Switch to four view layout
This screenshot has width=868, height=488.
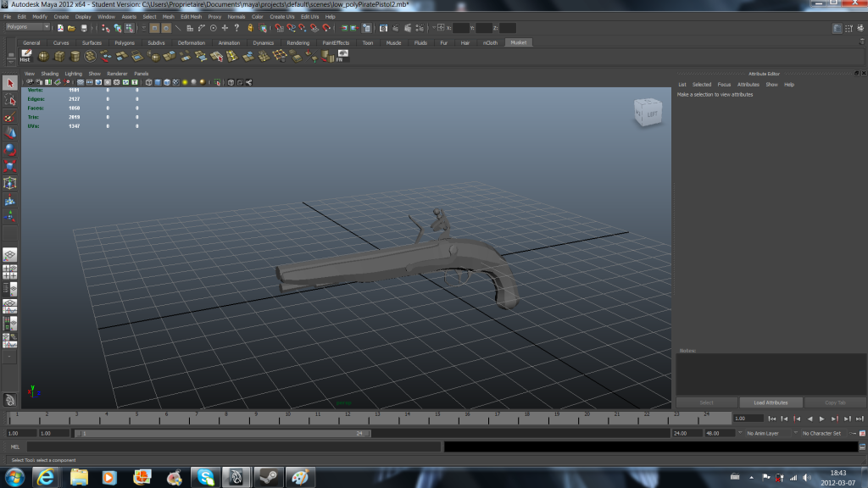10,272
